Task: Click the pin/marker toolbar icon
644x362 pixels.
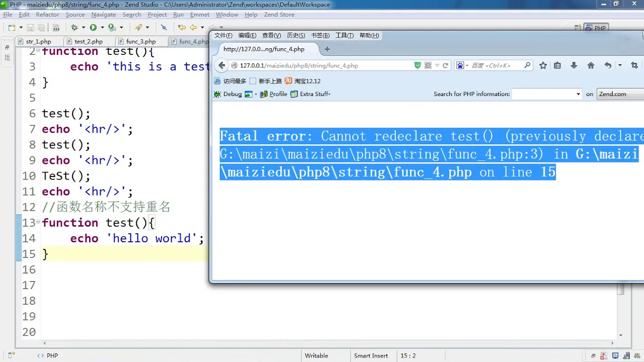Action: 164,28
